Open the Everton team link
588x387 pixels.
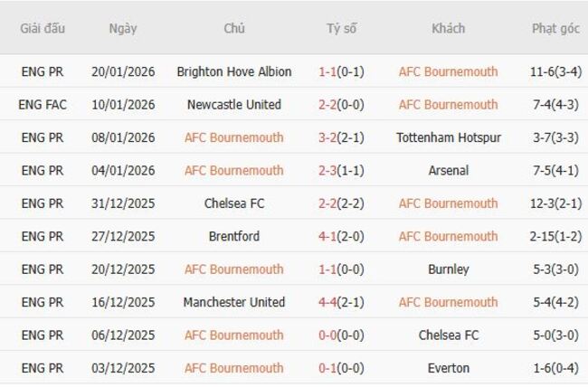point(448,368)
